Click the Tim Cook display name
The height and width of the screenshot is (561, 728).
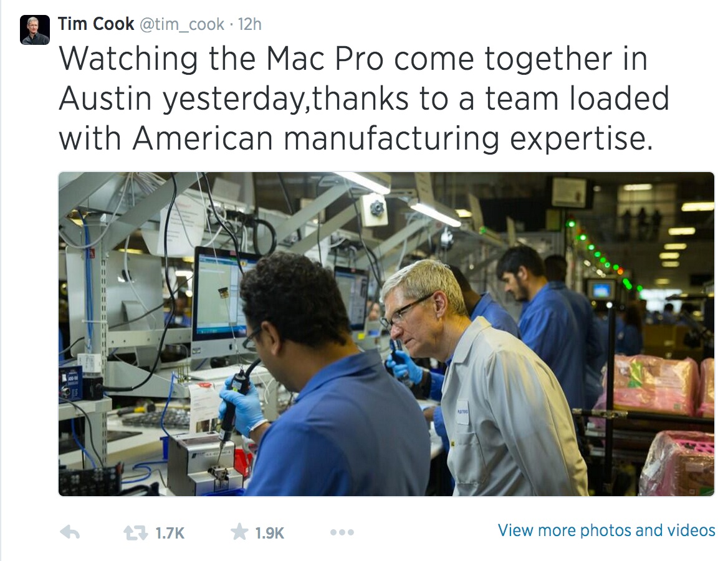pos(96,24)
